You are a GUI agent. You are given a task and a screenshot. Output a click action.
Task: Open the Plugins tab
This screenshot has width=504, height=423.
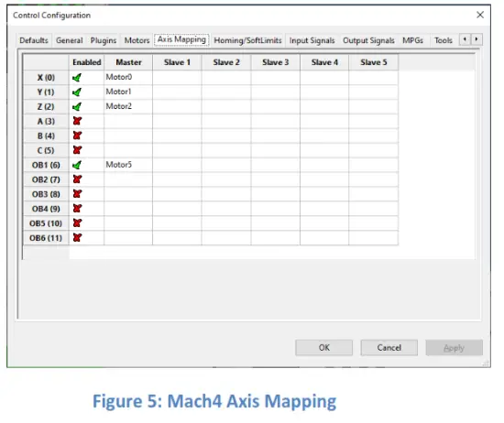104,40
